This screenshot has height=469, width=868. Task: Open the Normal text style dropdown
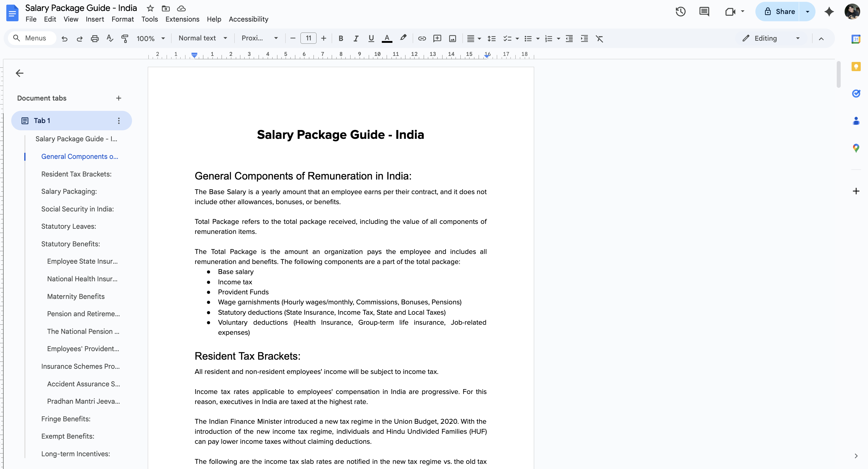point(202,39)
